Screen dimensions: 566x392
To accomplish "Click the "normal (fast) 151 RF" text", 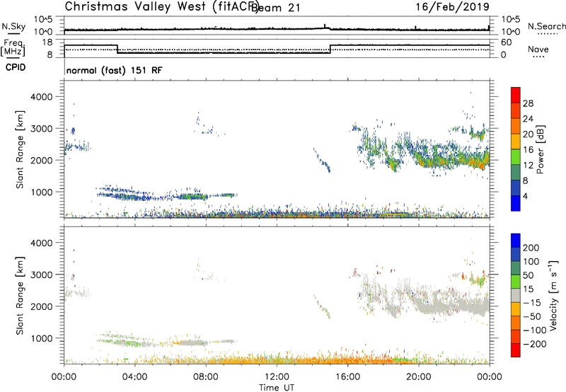I will coord(114,70).
